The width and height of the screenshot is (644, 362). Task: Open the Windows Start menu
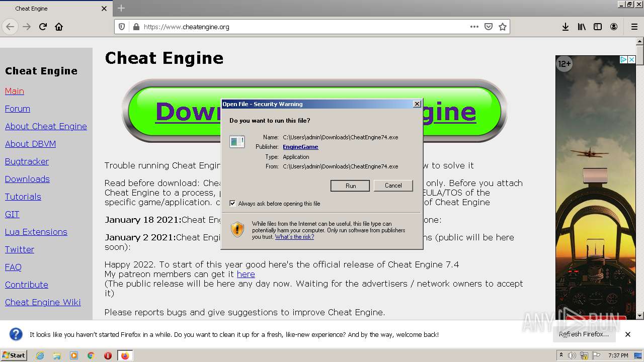click(x=14, y=355)
